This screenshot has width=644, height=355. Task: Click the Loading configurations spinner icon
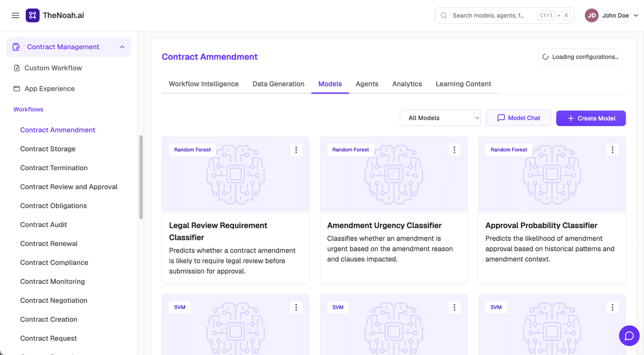coord(546,57)
